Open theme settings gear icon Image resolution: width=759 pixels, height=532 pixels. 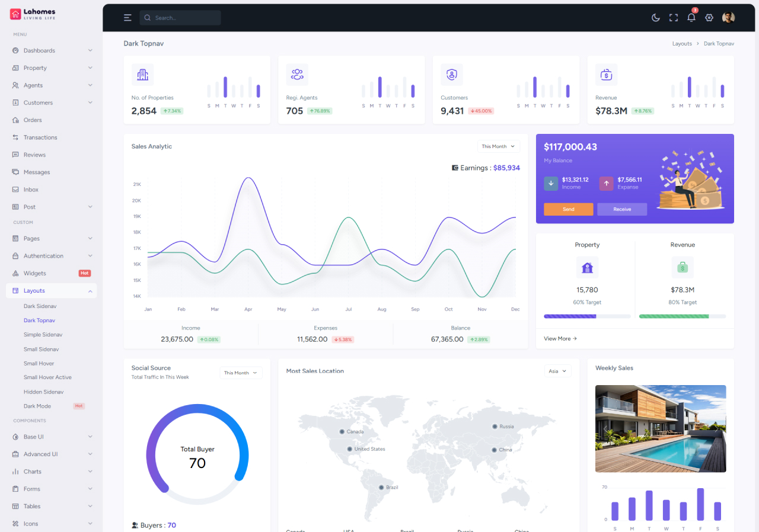(709, 18)
